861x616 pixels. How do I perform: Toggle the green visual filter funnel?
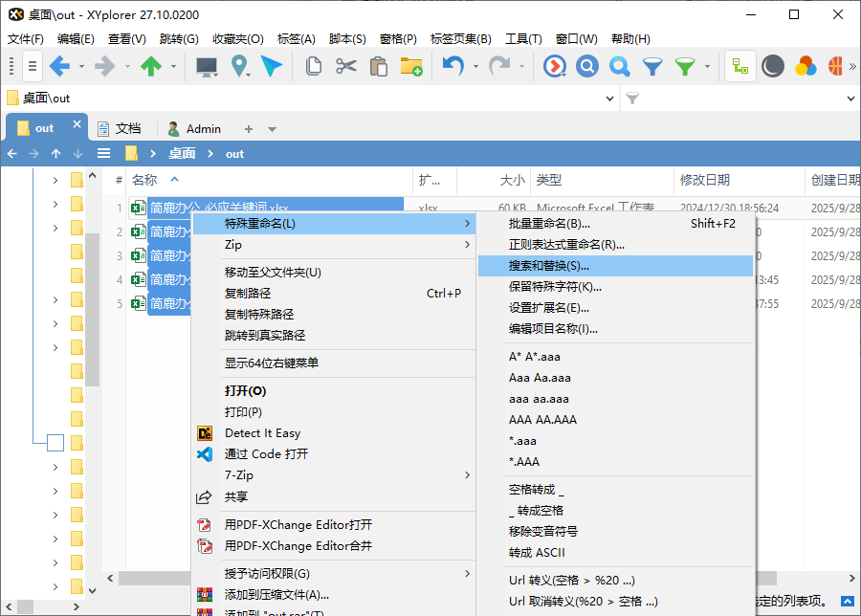click(685, 68)
